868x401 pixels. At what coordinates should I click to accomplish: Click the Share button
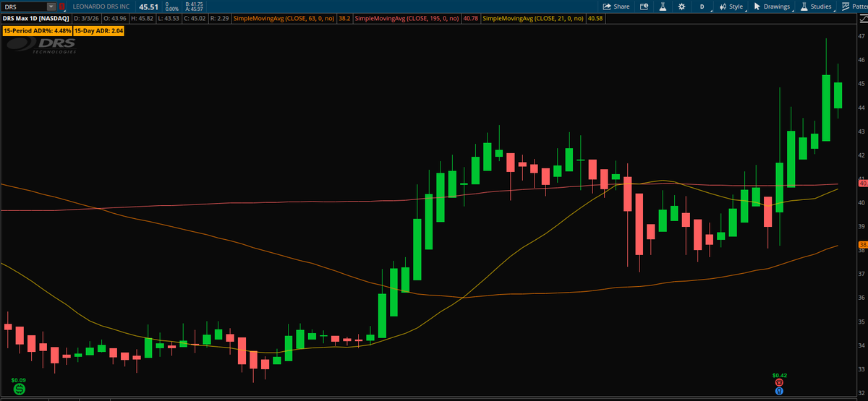point(616,7)
